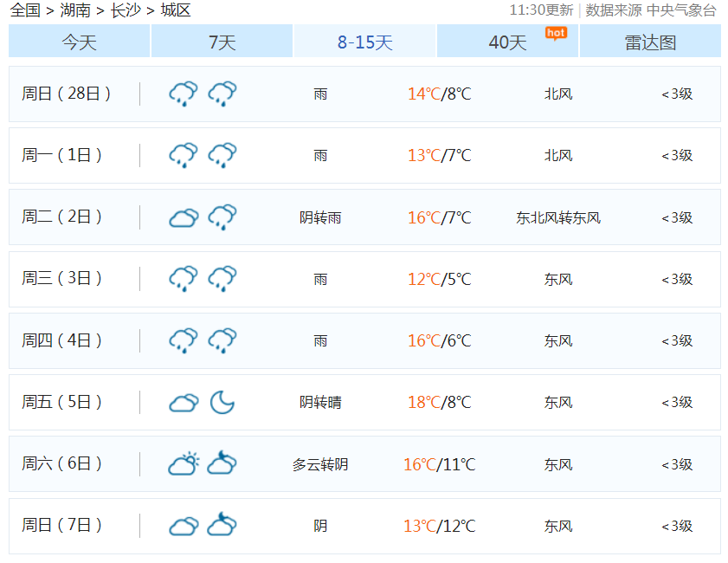Click the moon icon for 周五（5日）
This screenshot has height=563, width=728.
coord(222,401)
